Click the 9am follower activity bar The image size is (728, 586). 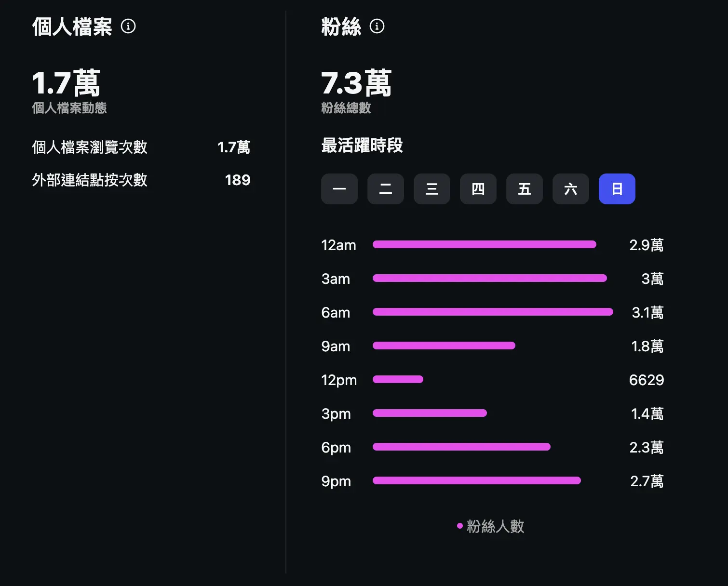coord(444,346)
